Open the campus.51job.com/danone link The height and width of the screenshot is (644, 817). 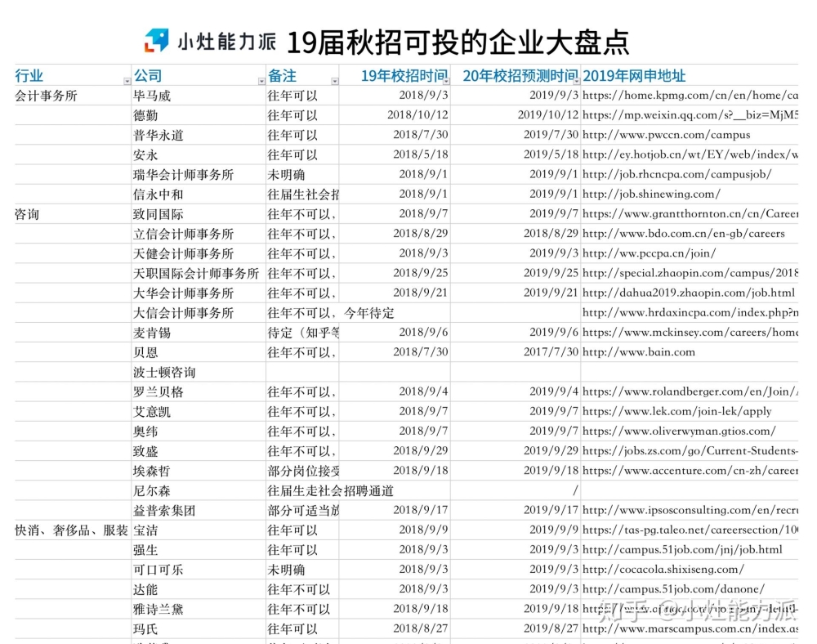674,590
